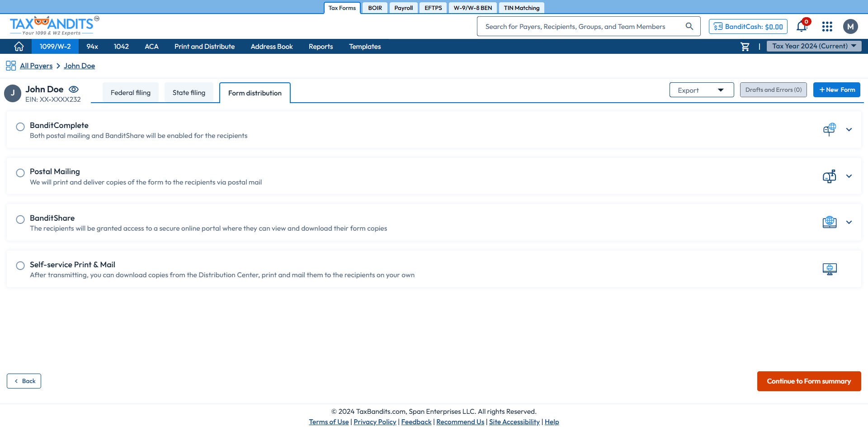Viewport: 868px width, 431px height.
Task: Open the Terms of Use link
Action: [329, 422]
